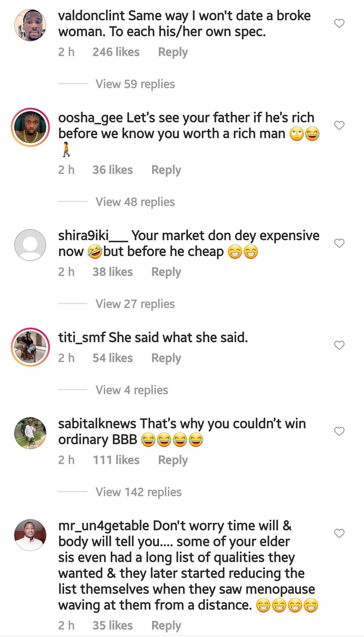This screenshot has height=637, width=364.
Task: Like valdonclint's comment with the heart
Action: [340, 23]
